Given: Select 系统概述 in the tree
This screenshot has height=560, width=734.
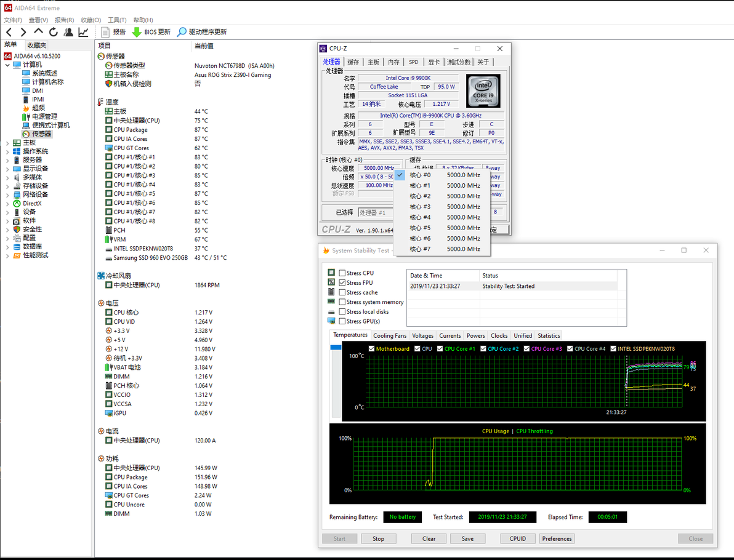Looking at the screenshot, I should tap(44, 73).
